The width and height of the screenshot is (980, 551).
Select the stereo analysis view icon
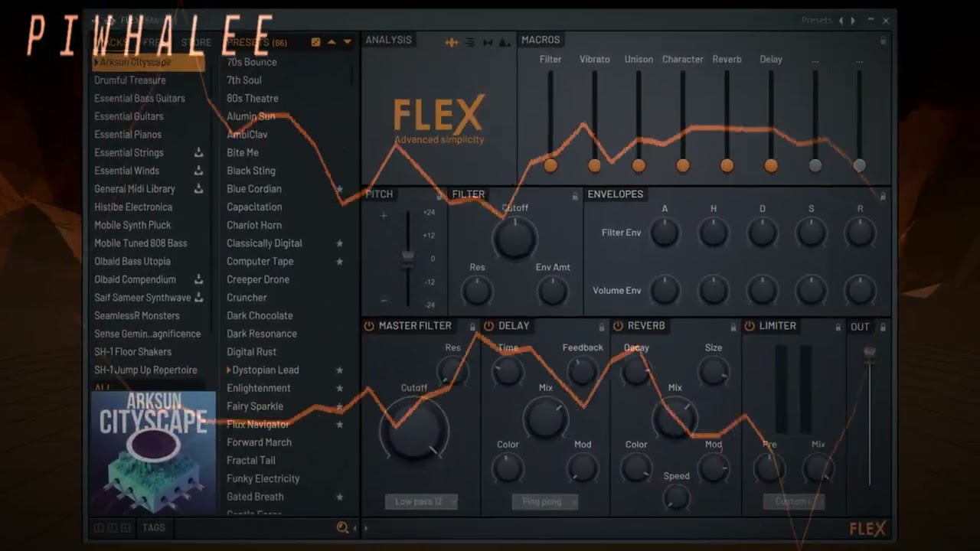click(488, 43)
